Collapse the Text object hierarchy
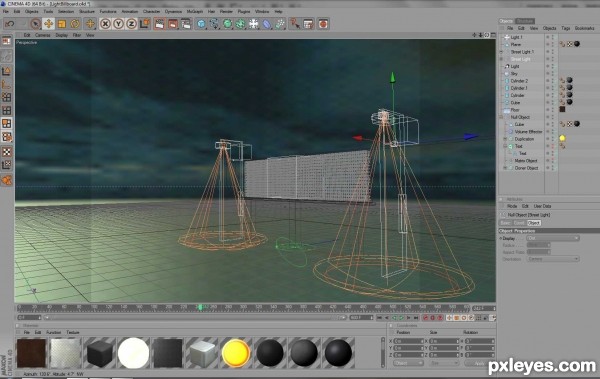Screen dimensions: 600x379 pos(505,146)
